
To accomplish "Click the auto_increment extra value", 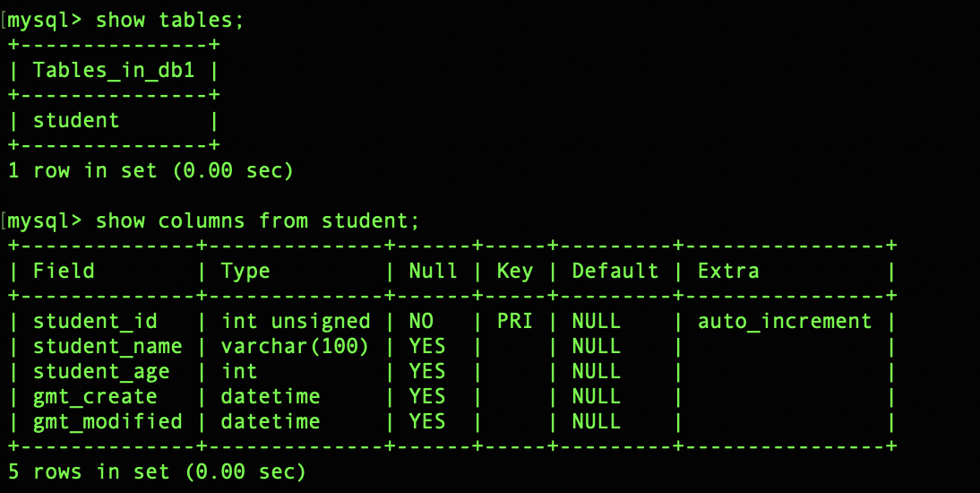I will (x=785, y=321).
